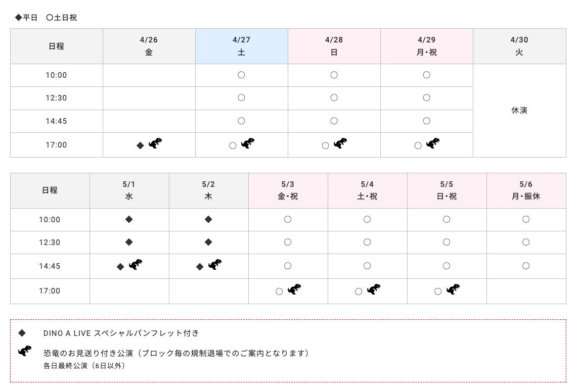577x392 pixels.
Task: Select the 4/28 12:30 circle slot
Action: click(x=334, y=98)
